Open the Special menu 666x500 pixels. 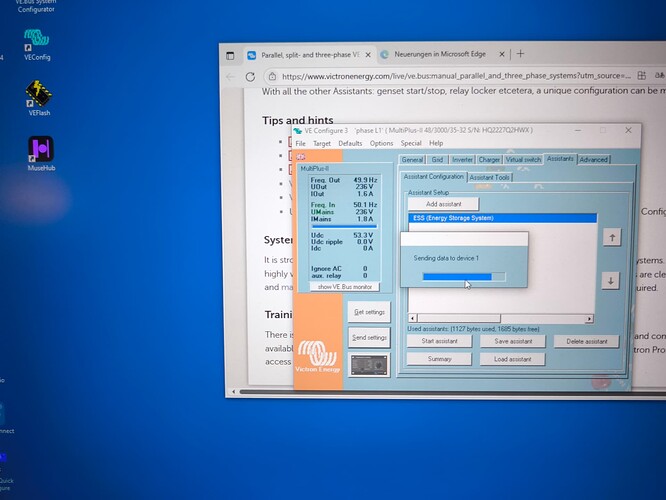coord(411,143)
